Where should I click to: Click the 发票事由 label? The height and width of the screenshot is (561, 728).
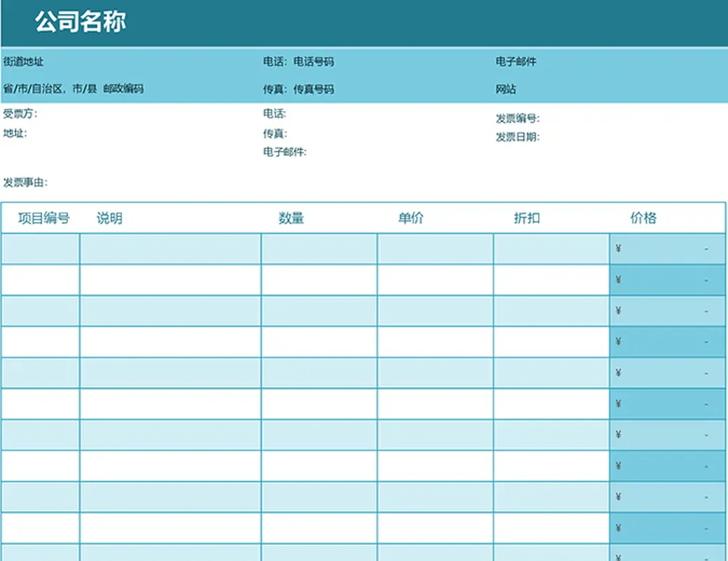click(x=25, y=182)
